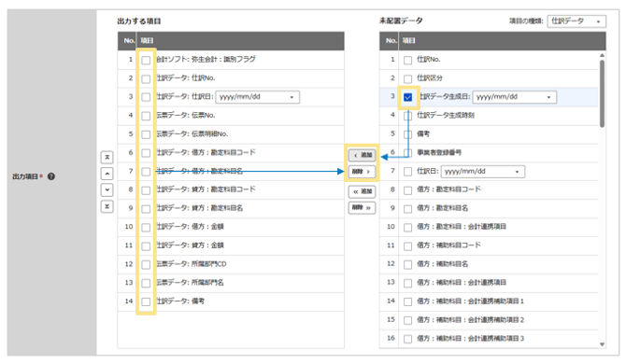Check the 借方：勘定科目：会計連携項目 checkbox
Viewport: 626px width, 364px height.
[407, 228]
